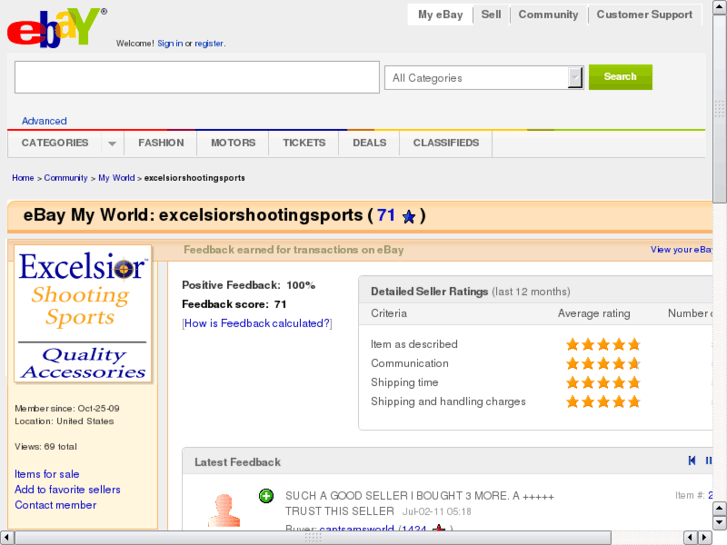Click inside the main search text field
Screen dimensions: 727x545
point(197,77)
